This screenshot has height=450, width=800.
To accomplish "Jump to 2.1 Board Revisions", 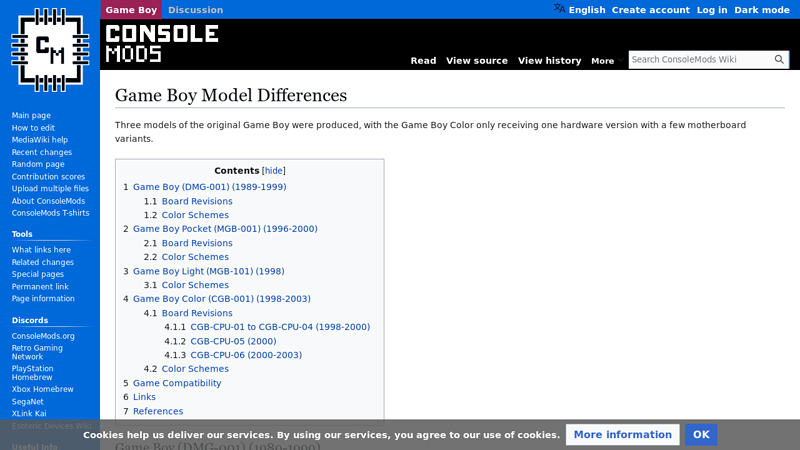I will (197, 243).
